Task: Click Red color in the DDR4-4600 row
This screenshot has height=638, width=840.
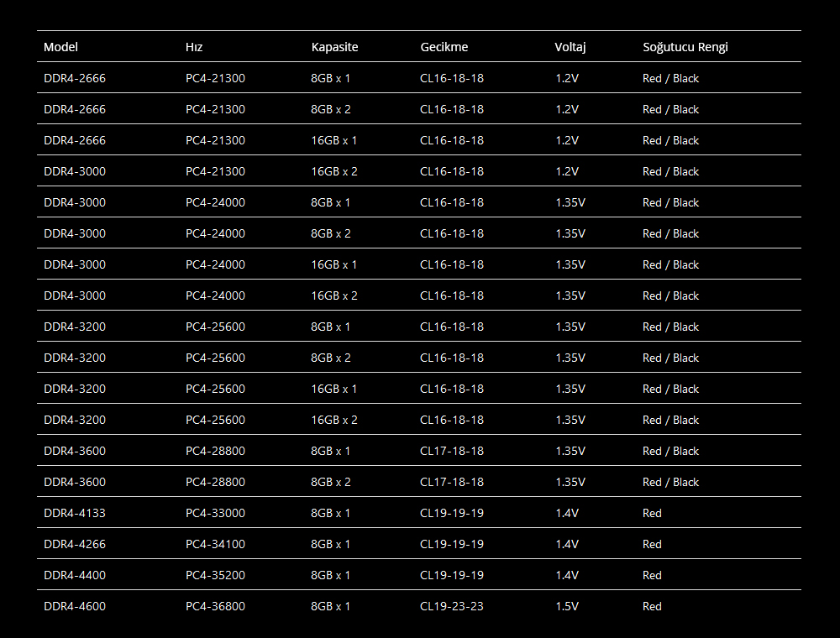Action: (x=652, y=606)
